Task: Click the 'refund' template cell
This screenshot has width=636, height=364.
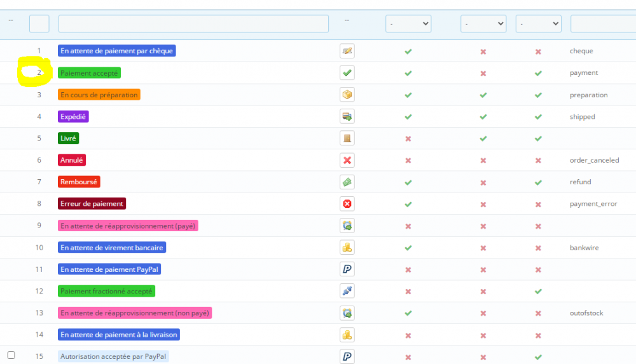Action: tap(580, 182)
